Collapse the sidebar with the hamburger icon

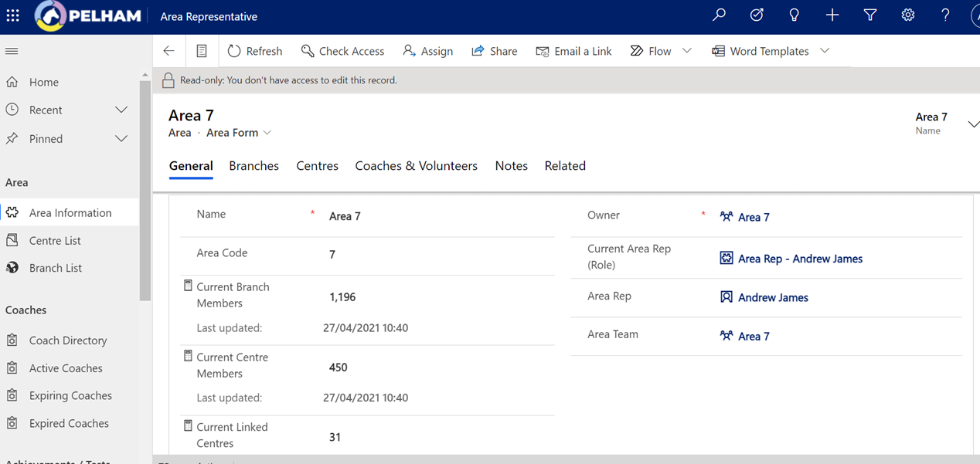pyautogui.click(x=11, y=51)
